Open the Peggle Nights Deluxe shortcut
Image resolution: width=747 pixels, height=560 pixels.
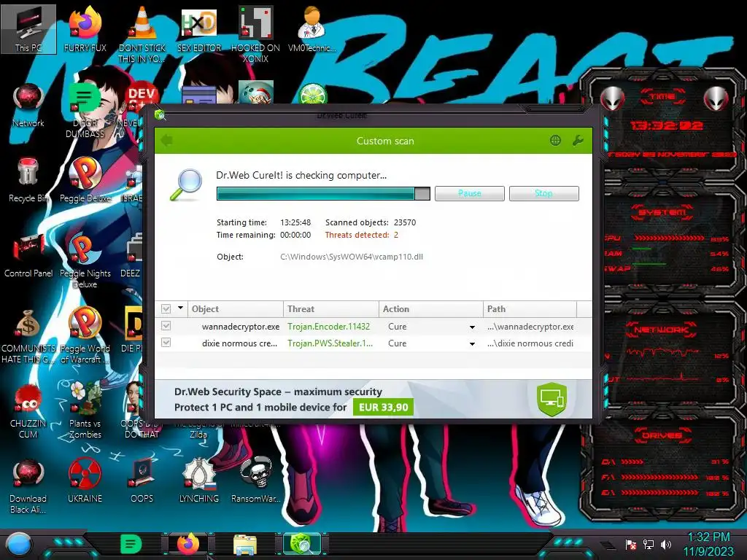(x=85, y=261)
